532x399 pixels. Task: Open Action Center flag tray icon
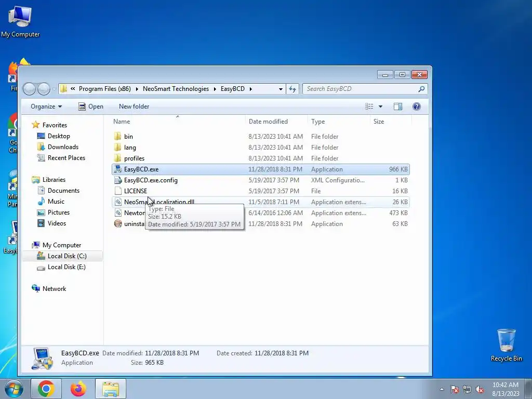[x=455, y=389]
